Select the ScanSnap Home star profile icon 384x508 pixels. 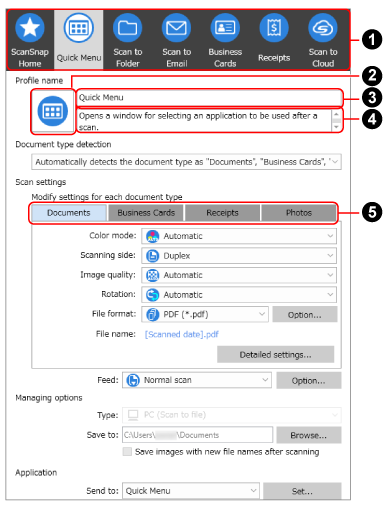pos(30,28)
